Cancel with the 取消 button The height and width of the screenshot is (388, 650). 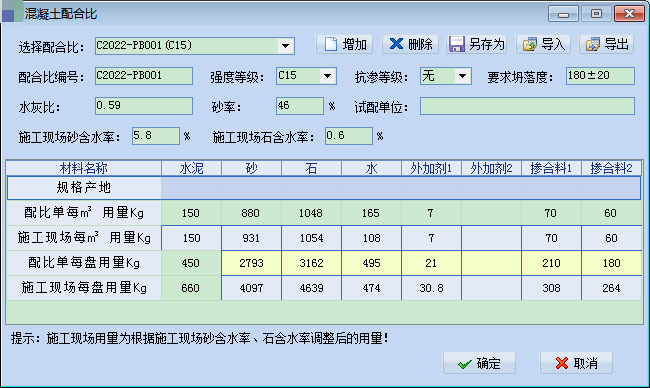(x=576, y=363)
